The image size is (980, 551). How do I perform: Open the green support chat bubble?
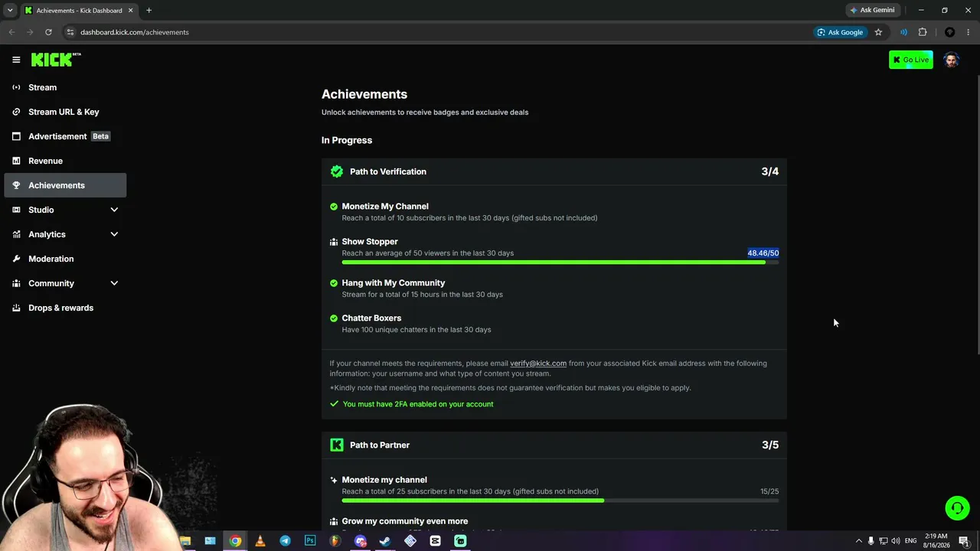click(x=957, y=507)
